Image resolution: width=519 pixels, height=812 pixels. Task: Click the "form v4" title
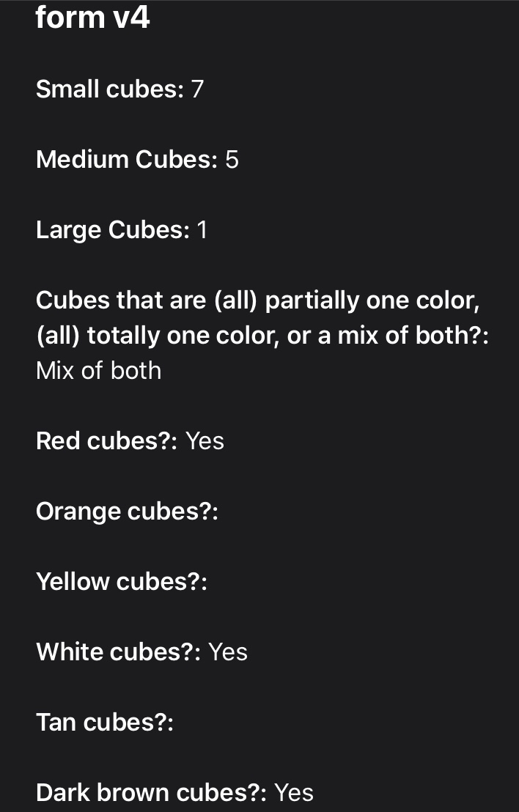(x=92, y=17)
